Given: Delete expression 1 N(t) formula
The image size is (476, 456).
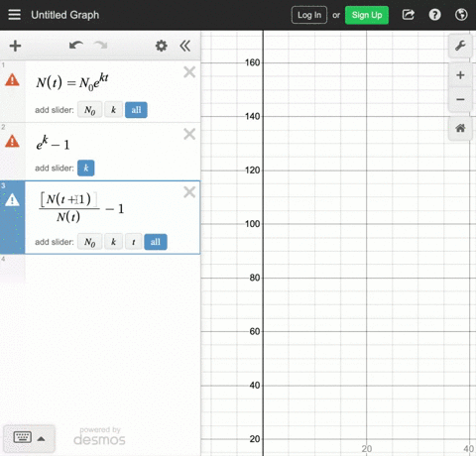Looking at the screenshot, I should click(x=189, y=72).
